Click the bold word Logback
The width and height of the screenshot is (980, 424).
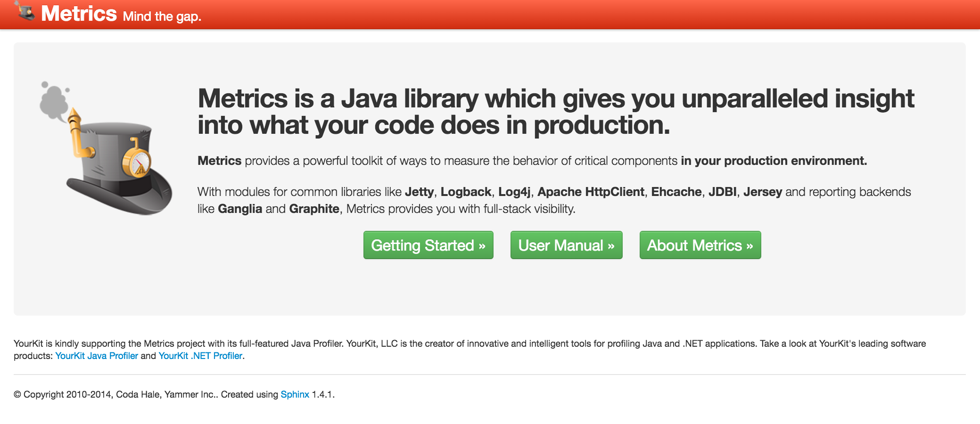tap(466, 192)
